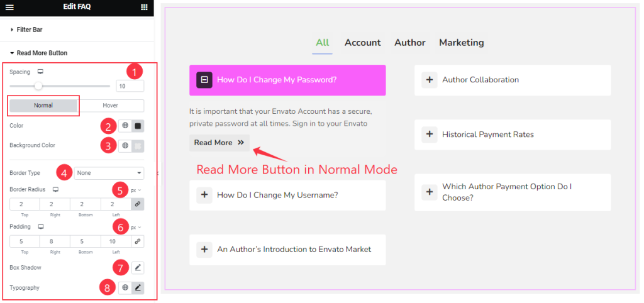Switch to the Normal state tab
This screenshot has width=644, height=303.
click(x=43, y=106)
